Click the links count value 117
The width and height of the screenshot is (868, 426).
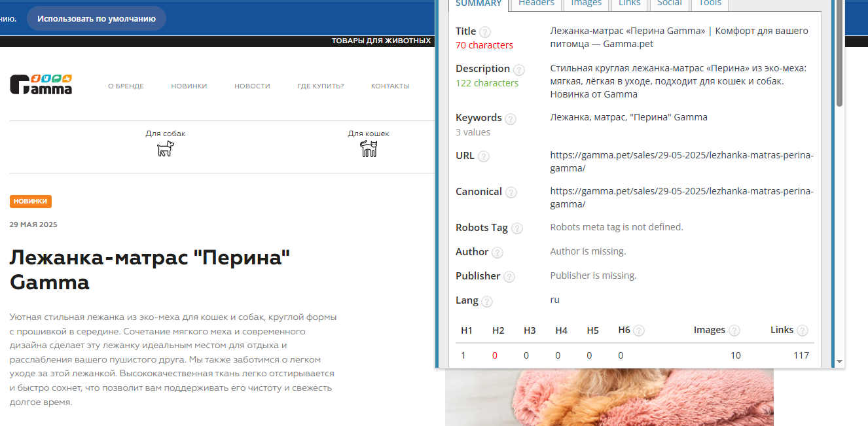[801, 355]
